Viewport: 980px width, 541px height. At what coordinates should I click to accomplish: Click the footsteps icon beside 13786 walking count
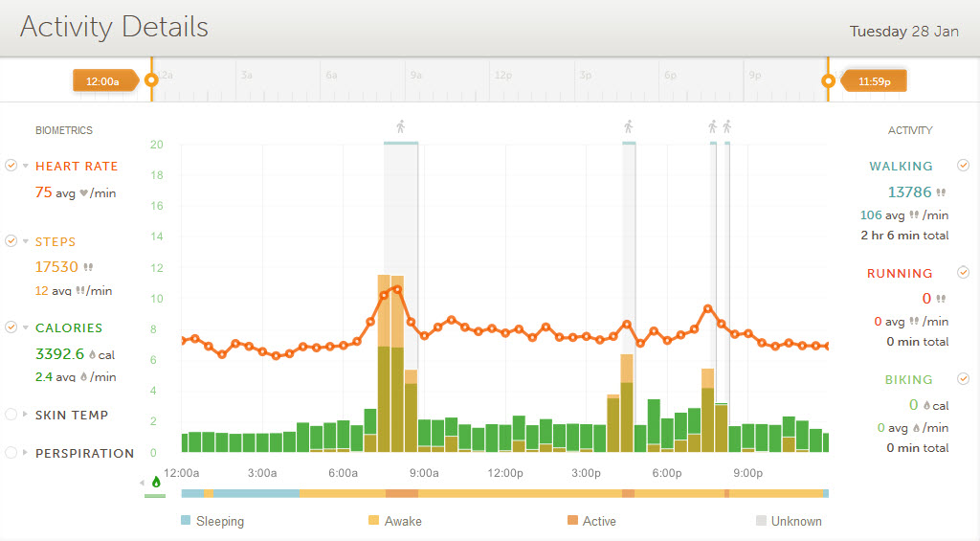pyautogui.click(x=941, y=192)
